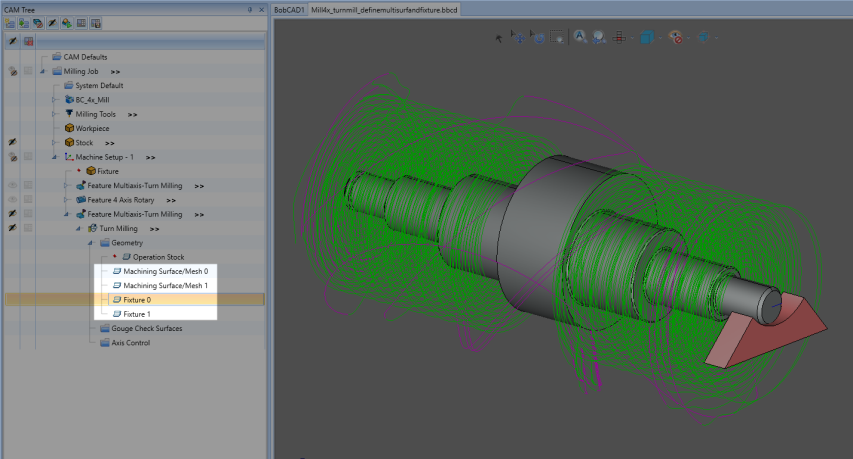
Task: Switch to the BobCAD1 tab
Action: pyautogui.click(x=290, y=8)
